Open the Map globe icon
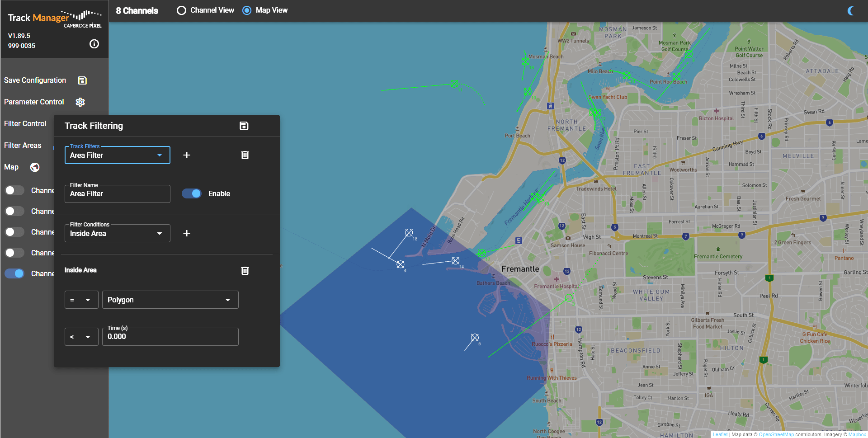Screen dimensions: 868x438 coord(35,167)
